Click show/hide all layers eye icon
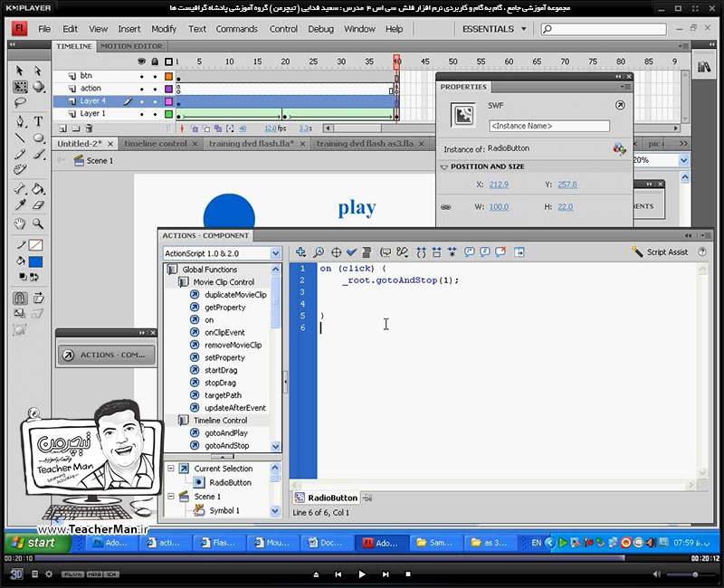This screenshot has width=724, height=588. pos(142,62)
